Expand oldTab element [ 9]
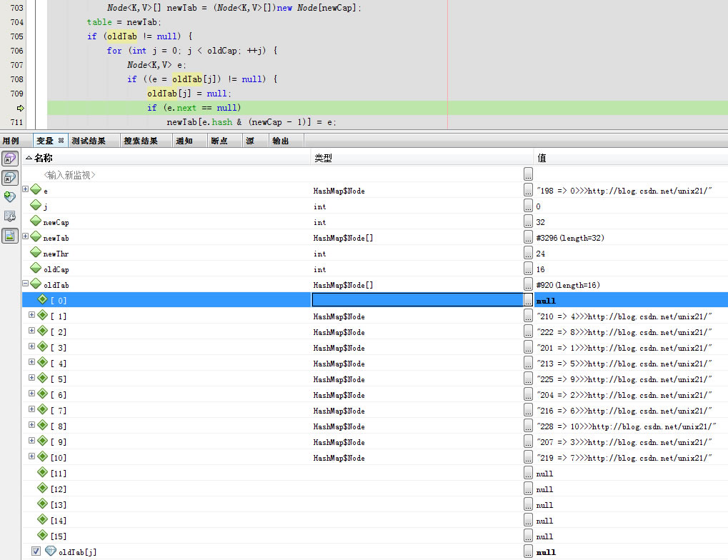Screen dimensions: 728x560 point(31,441)
